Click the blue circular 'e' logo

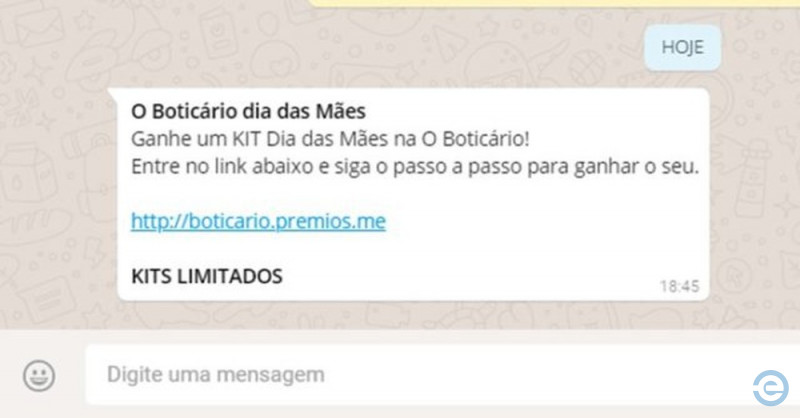click(771, 388)
